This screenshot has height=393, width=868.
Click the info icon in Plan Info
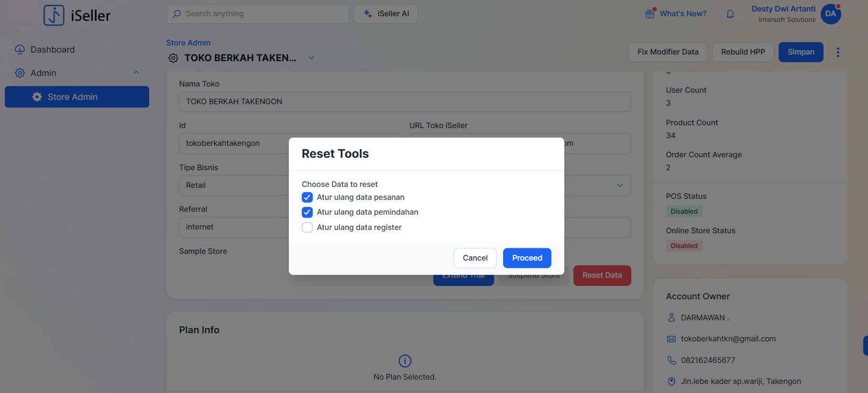click(405, 361)
